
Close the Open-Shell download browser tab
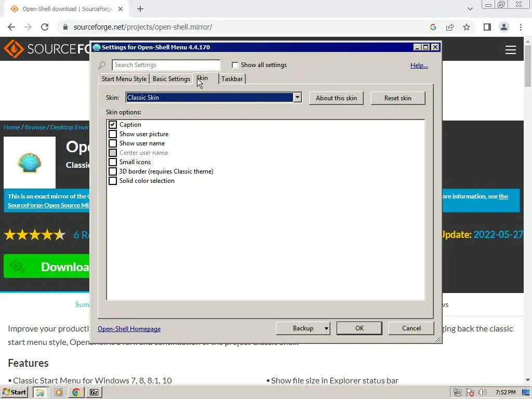(x=121, y=9)
